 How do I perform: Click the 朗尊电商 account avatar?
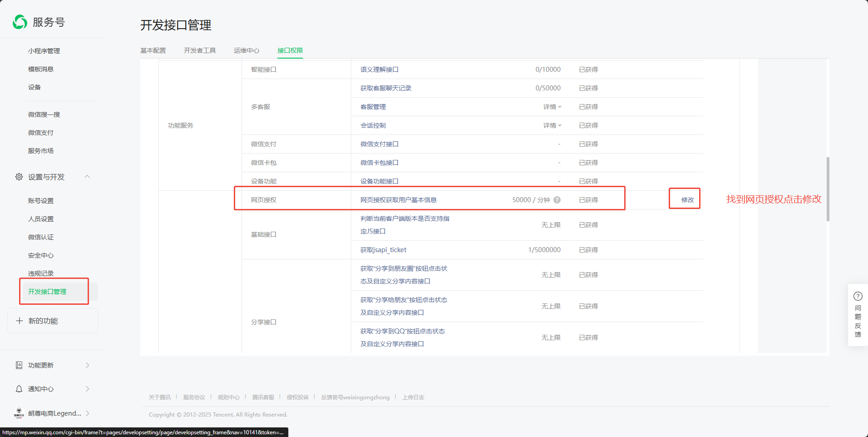[x=19, y=413]
